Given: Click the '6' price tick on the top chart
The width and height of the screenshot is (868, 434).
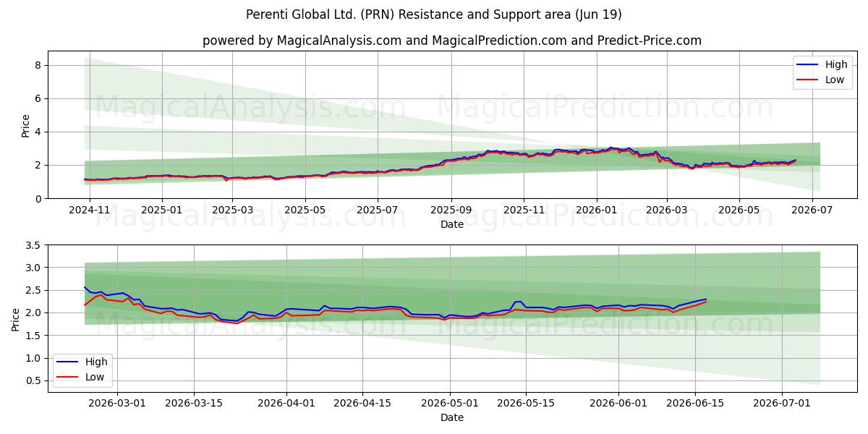Looking at the screenshot, I should tap(39, 98).
